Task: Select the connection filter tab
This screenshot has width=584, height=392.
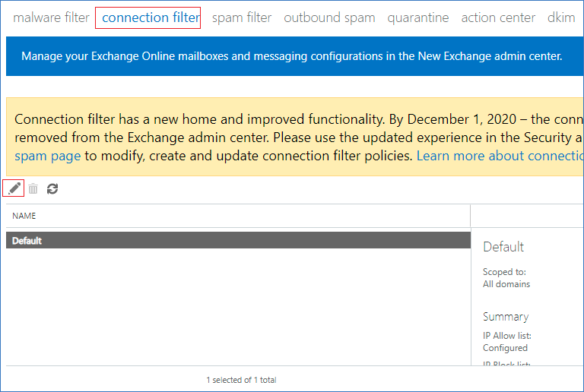Action: [x=148, y=17]
